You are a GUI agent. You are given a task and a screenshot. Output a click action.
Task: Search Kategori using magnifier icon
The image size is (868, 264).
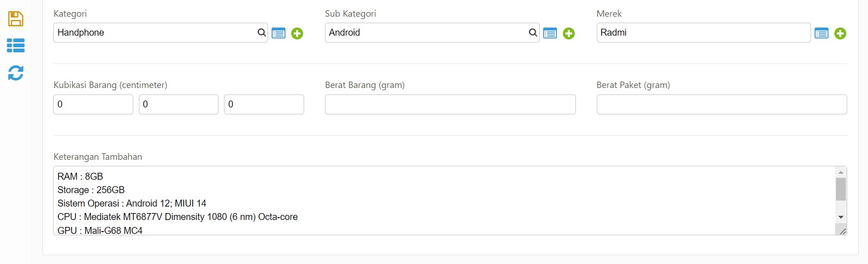tap(262, 32)
